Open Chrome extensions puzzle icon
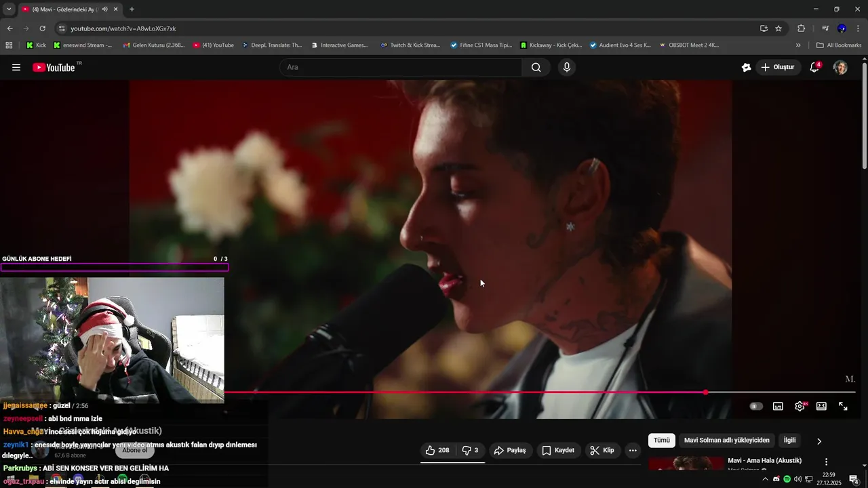Screen dimensions: 868x488 (x=801, y=28)
